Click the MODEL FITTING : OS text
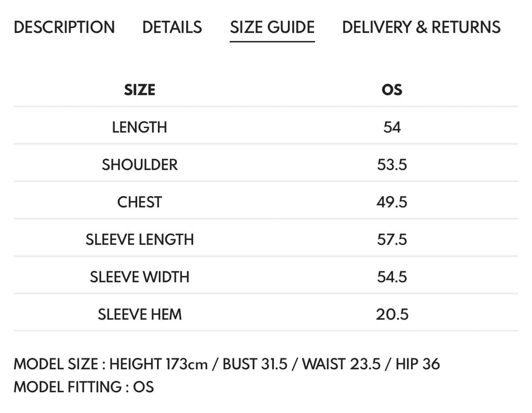 84,387
